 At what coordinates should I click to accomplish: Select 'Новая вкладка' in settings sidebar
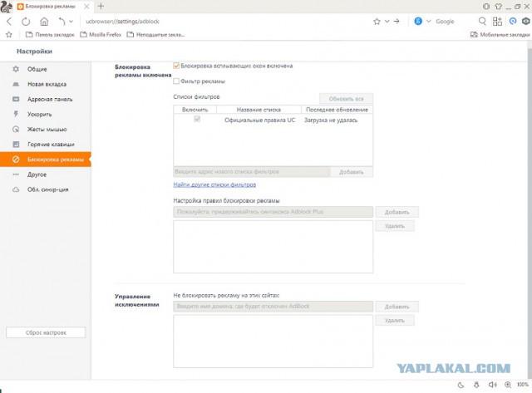coord(47,84)
